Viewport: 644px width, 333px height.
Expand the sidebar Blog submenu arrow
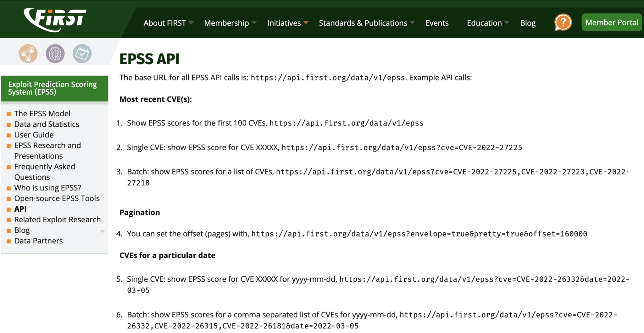[102, 231]
